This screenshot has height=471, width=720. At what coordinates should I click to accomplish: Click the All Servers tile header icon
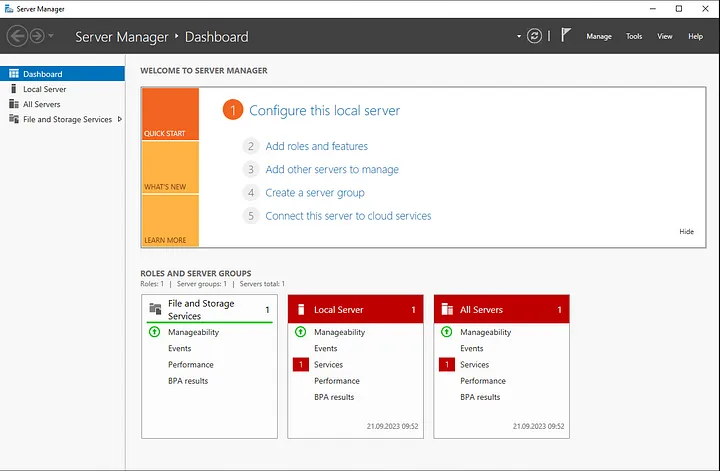click(447, 310)
